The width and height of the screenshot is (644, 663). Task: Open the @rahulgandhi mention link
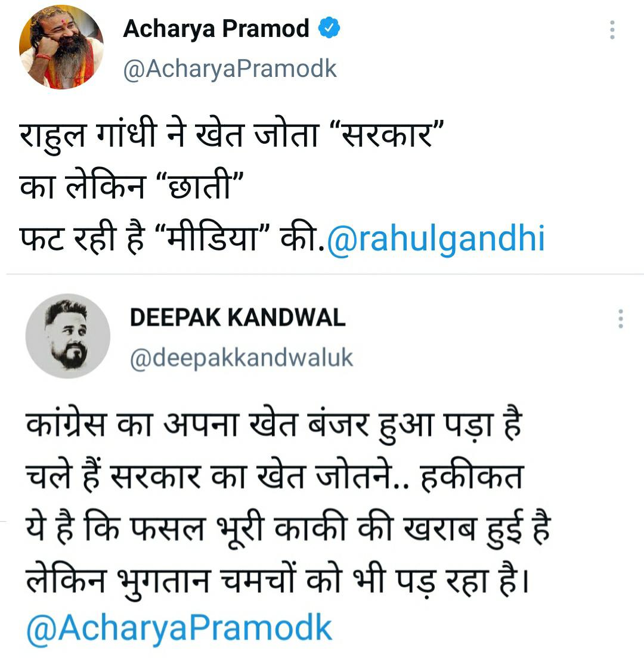(436, 238)
